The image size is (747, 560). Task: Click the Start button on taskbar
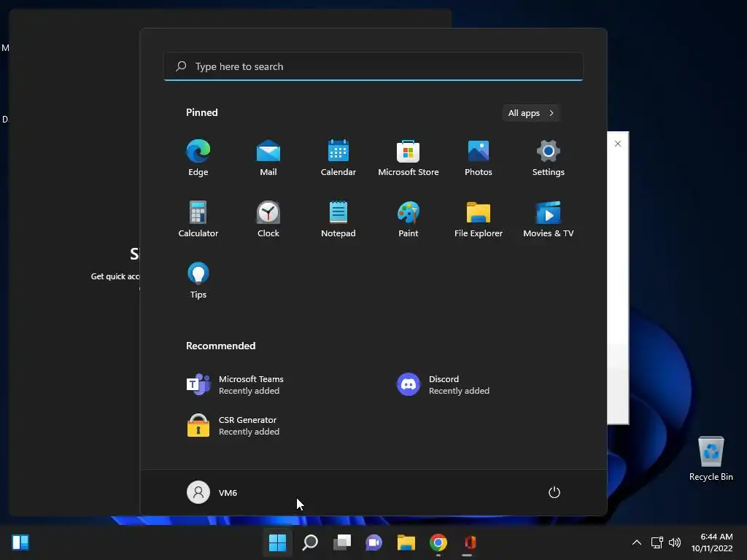pyautogui.click(x=277, y=542)
